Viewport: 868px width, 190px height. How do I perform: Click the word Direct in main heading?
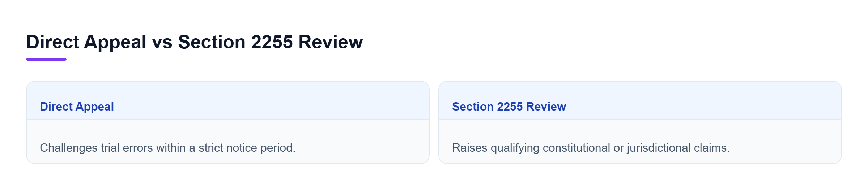coord(53,42)
